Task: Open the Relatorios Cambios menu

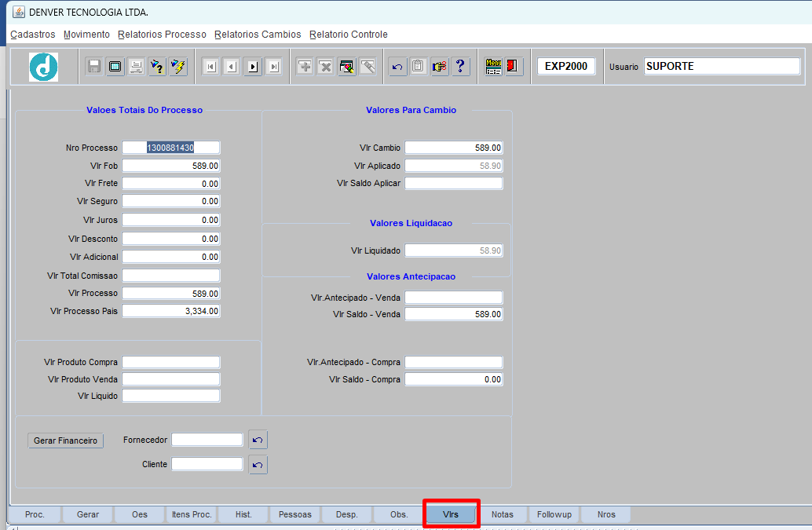Action: tap(258, 35)
